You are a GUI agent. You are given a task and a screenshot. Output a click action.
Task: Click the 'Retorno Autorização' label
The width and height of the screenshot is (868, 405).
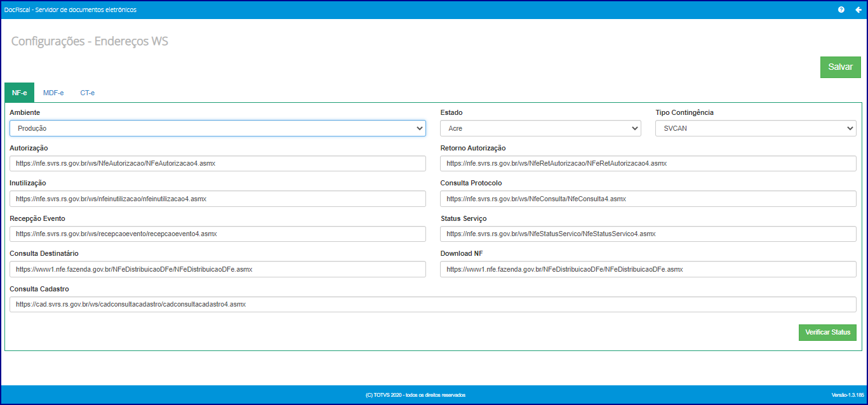point(473,148)
